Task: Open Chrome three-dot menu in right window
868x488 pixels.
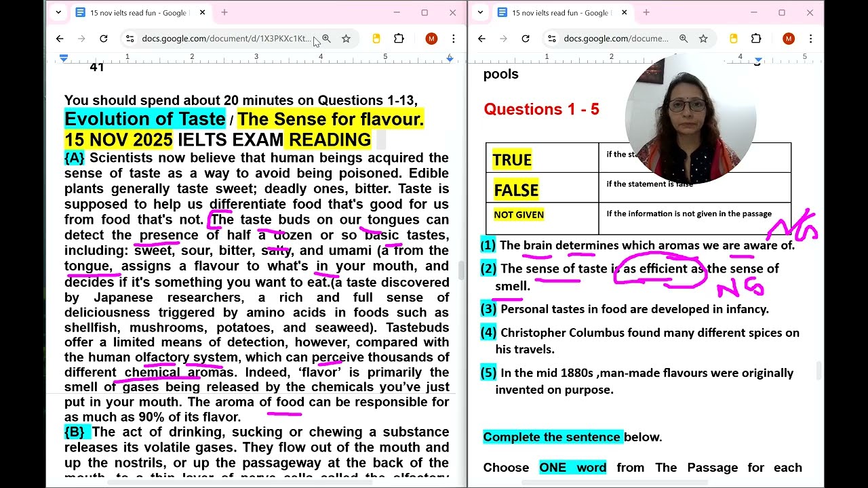Action: coord(810,39)
